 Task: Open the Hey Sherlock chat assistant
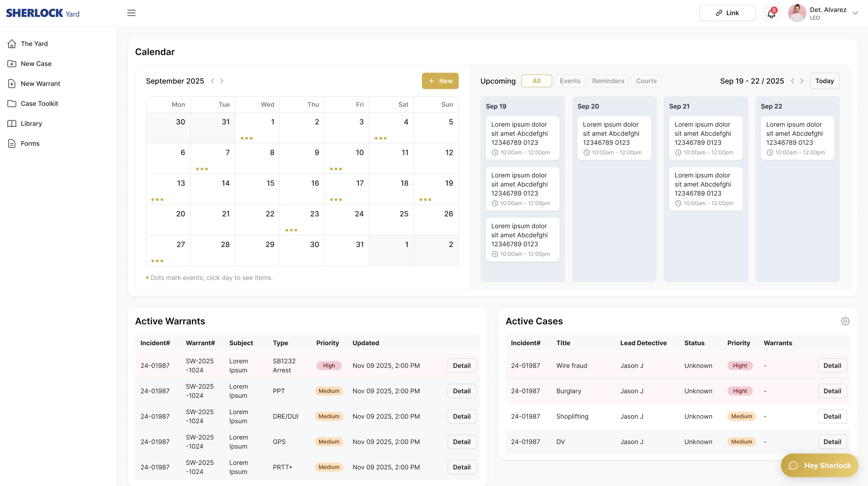819,465
